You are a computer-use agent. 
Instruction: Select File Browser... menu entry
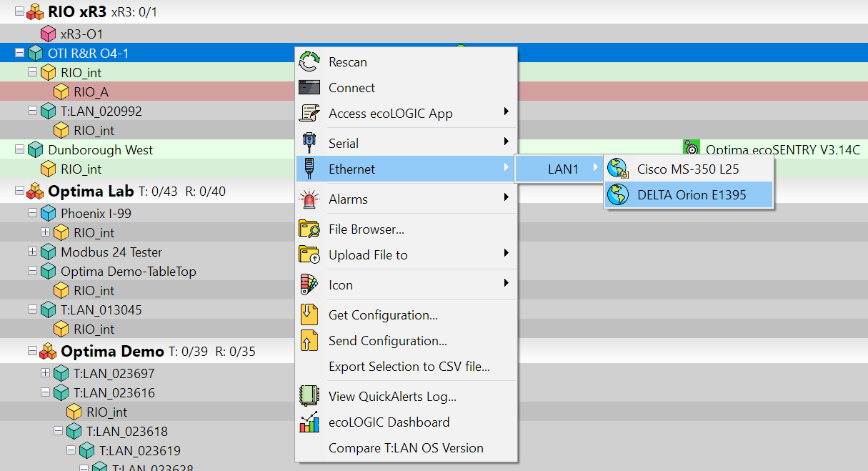tap(406, 229)
